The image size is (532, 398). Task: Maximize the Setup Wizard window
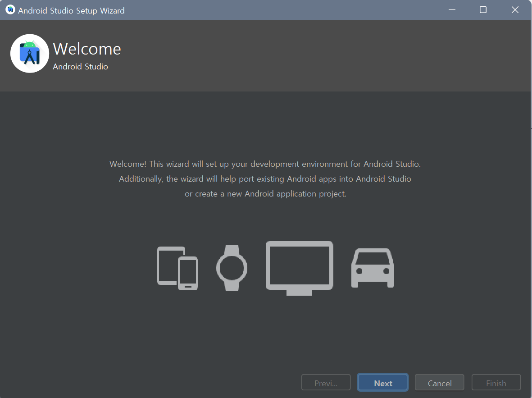pyautogui.click(x=483, y=10)
